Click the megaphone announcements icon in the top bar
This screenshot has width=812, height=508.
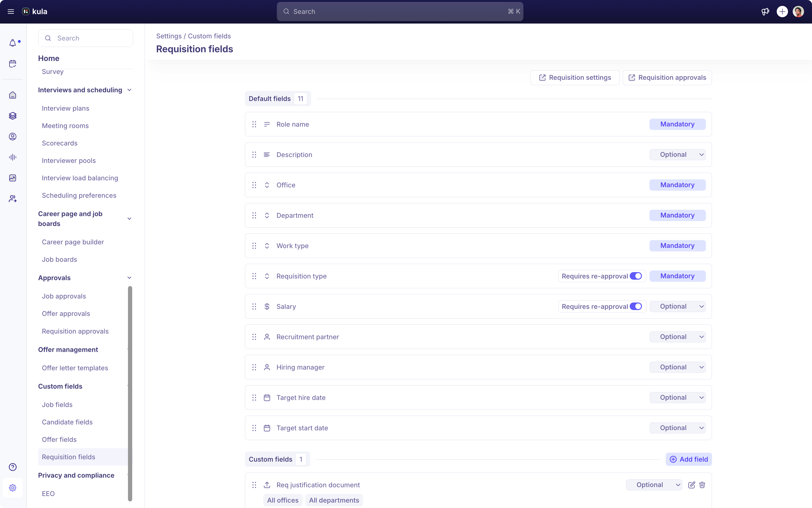(x=765, y=11)
